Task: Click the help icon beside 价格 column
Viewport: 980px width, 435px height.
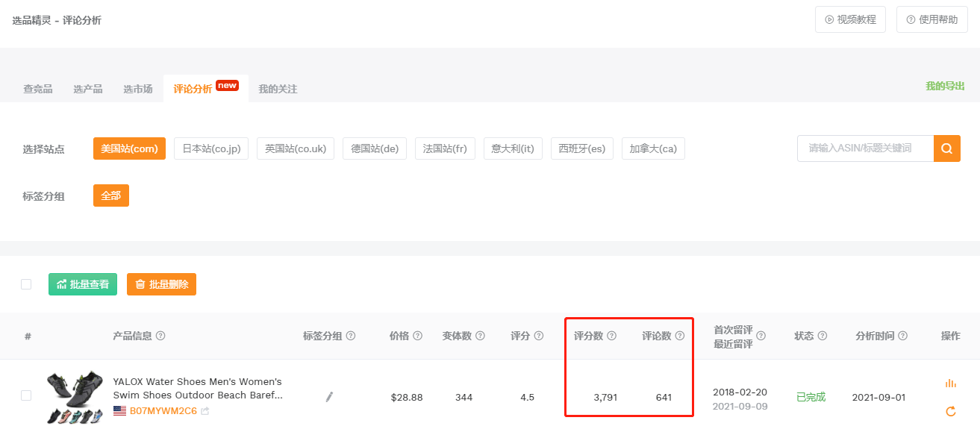Action: 419,336
